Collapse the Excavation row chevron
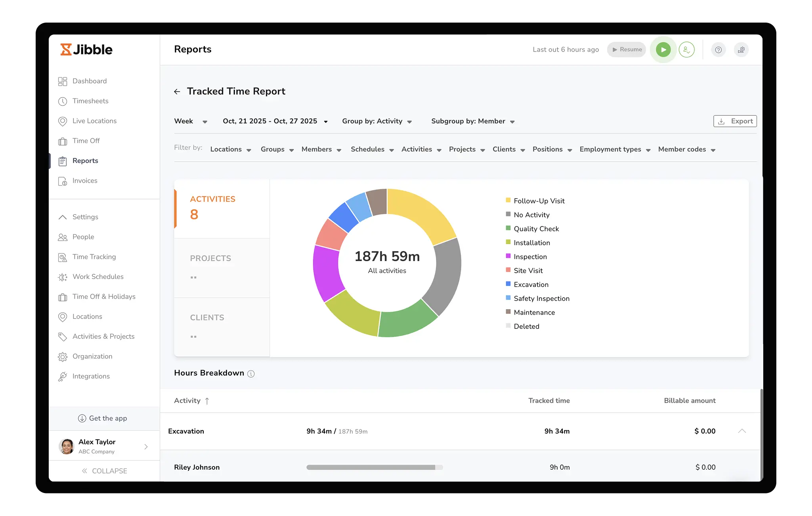 pos(742,431)
